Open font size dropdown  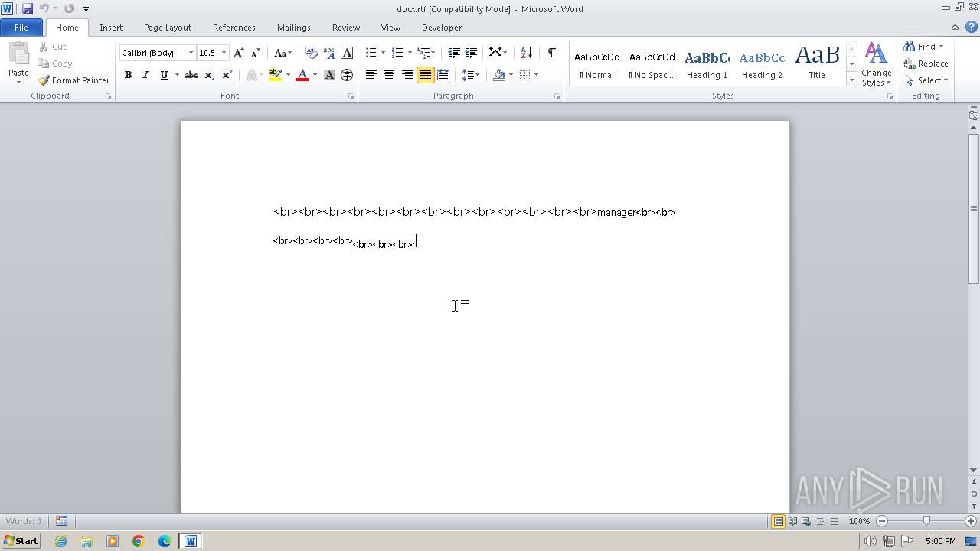coord(224,53)
